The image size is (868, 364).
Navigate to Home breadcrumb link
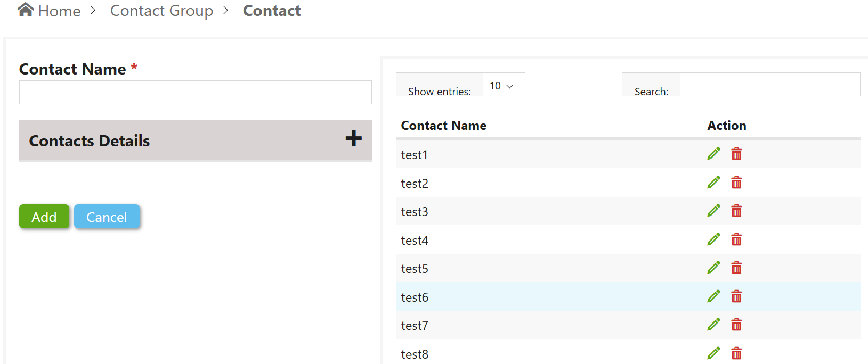(59, 11)
